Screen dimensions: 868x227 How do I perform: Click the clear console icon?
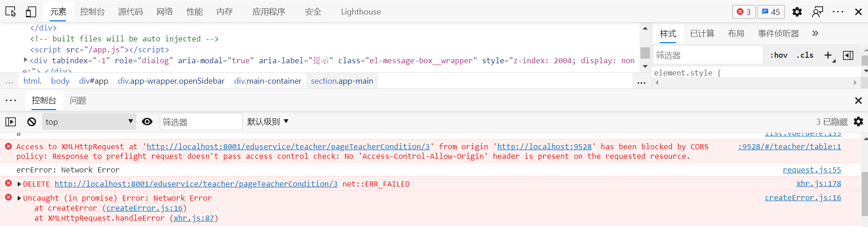point(31,122)
